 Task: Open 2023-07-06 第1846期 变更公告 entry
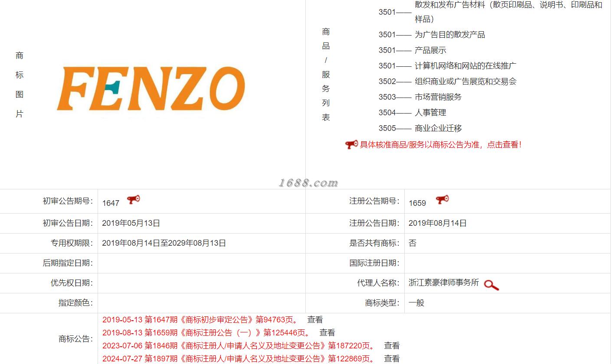point(238,346)
